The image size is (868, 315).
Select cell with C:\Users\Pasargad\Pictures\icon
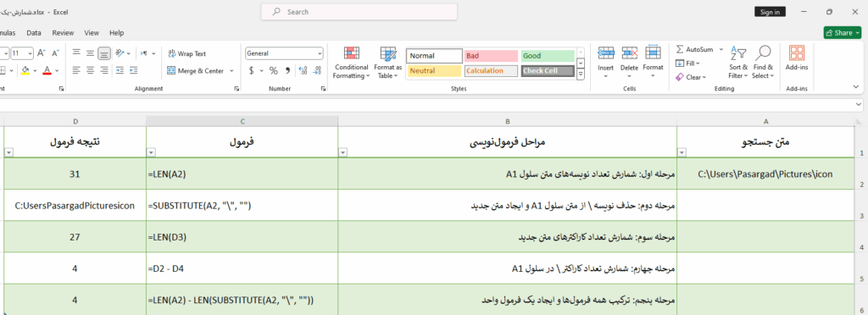click(765, 174)
